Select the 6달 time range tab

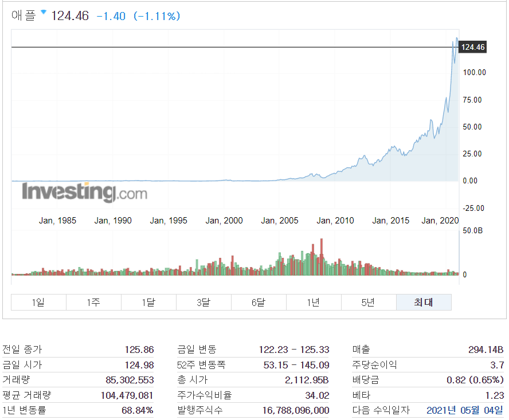[x=259, y=302]
